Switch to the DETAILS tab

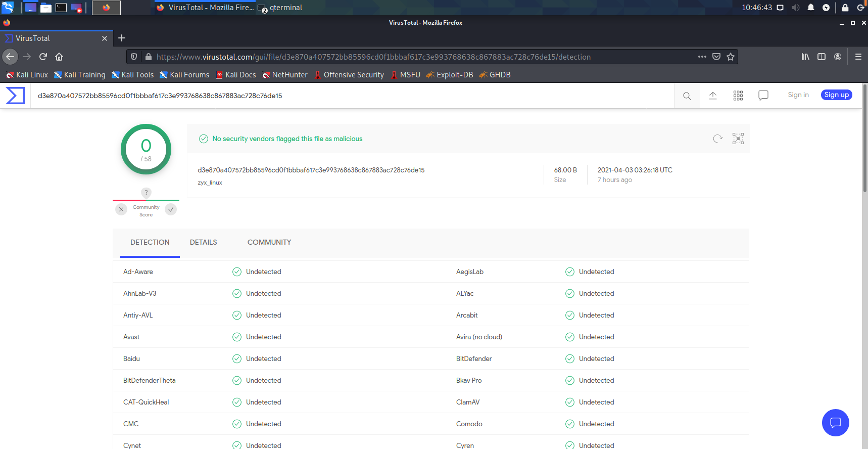pos(204,243)
